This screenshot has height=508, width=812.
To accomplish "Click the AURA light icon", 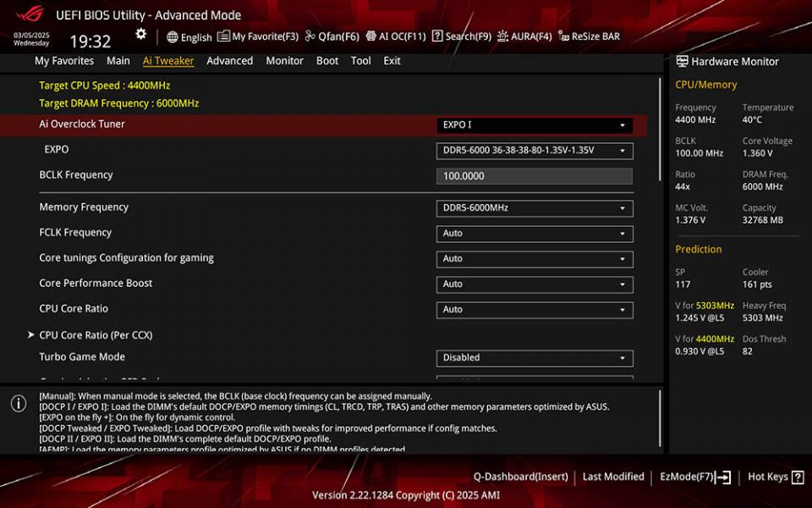I will pos(502,36).
